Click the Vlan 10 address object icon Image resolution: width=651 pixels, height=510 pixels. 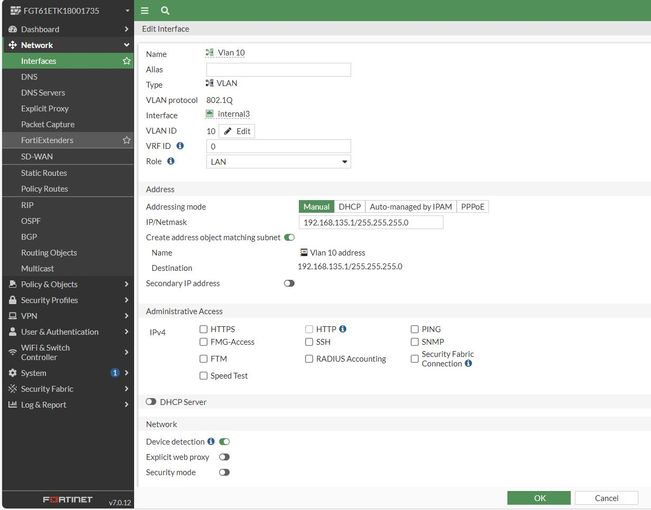304,252
